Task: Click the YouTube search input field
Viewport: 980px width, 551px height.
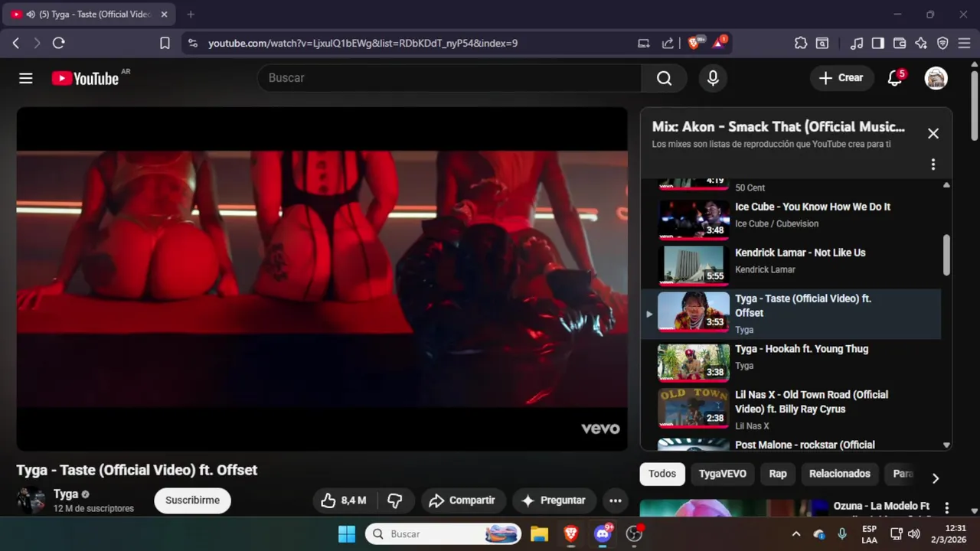Action: pos(449,78)
